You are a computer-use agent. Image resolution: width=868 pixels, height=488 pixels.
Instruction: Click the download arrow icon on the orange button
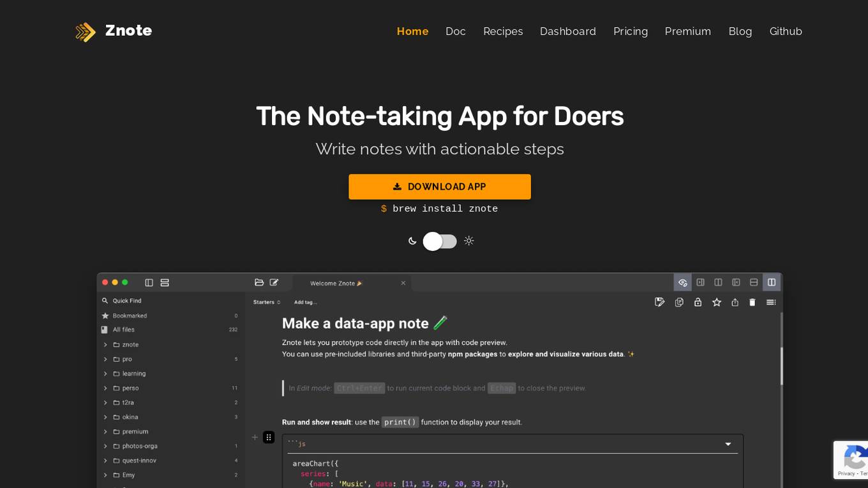click(x=397, y=187)
